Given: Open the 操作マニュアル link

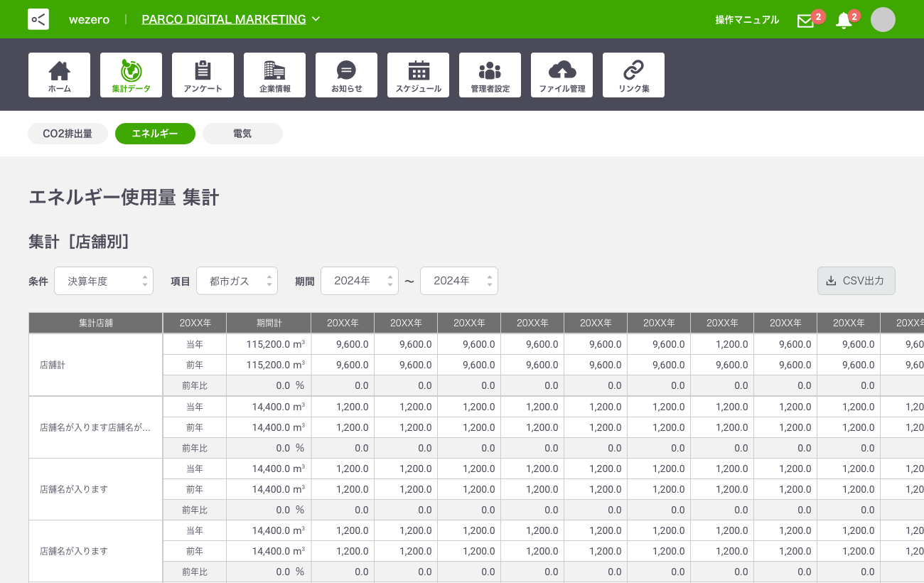Looking at the screenshot, I should click(747, 20).
